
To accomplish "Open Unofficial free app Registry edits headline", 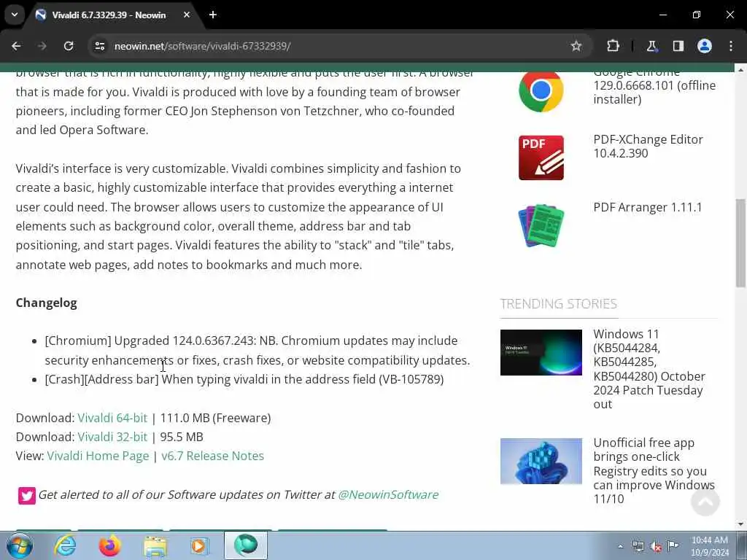I will 654,470.
